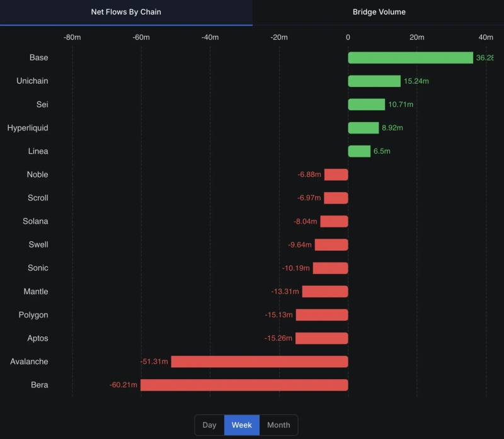Viewport: 504px width, 439px height.
Task: Click the Bera -60.21m red bar
Action: tap(244, 385)
